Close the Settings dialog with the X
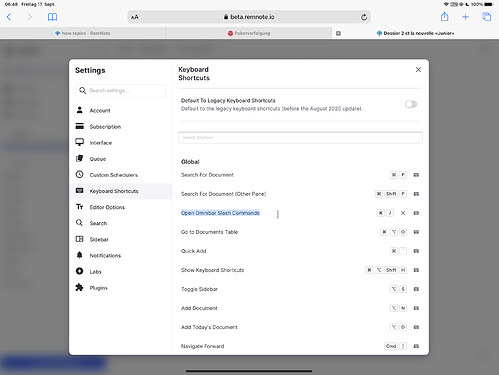Image resolution: width=499 pixels, height=375 pixels. [x=418, y=69]
